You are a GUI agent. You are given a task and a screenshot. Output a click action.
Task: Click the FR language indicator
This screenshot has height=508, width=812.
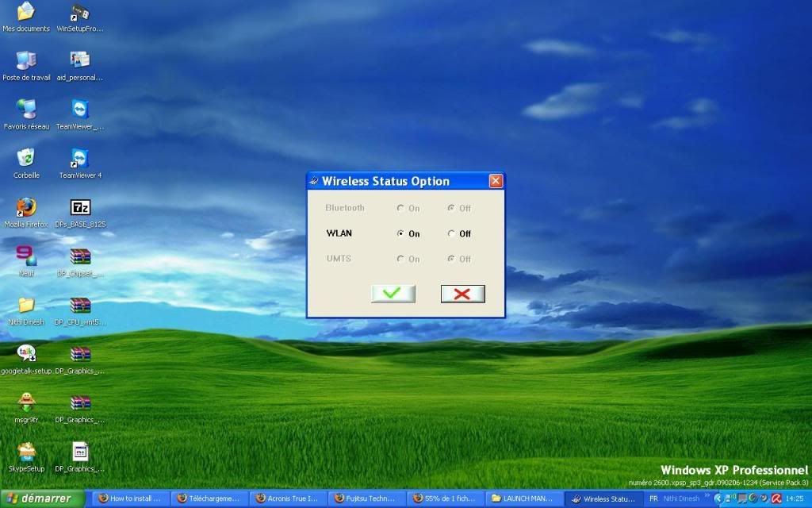point(653,498)
